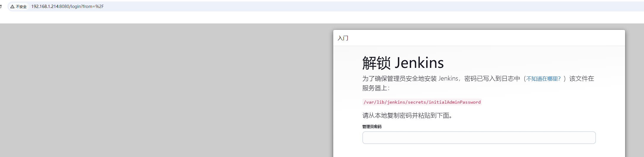The width and height of the screenshot is (644, 157).
Task: Click the login?from=%2F part of the URL
Action: (x=87, y=6)
